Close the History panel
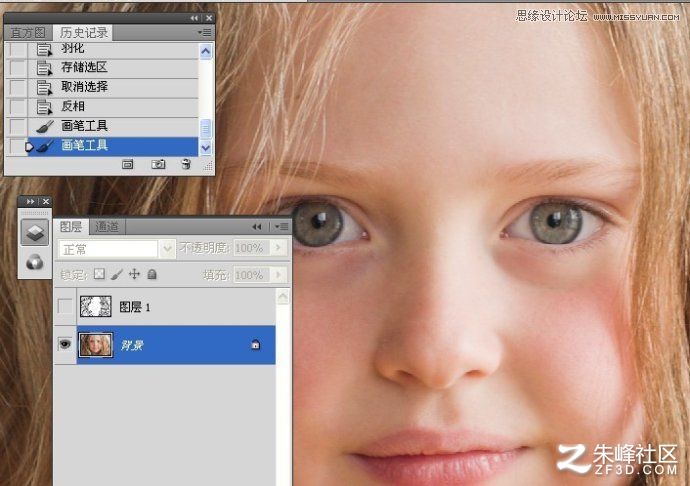The image size is (690, 486). [209, 18]
